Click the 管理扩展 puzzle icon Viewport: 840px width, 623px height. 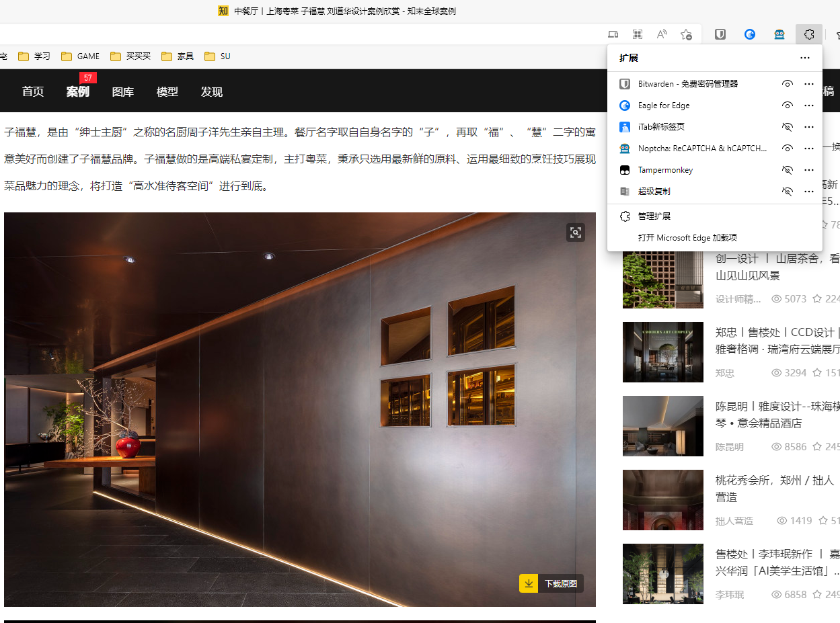pyautogui.click(x=625, y=216)
